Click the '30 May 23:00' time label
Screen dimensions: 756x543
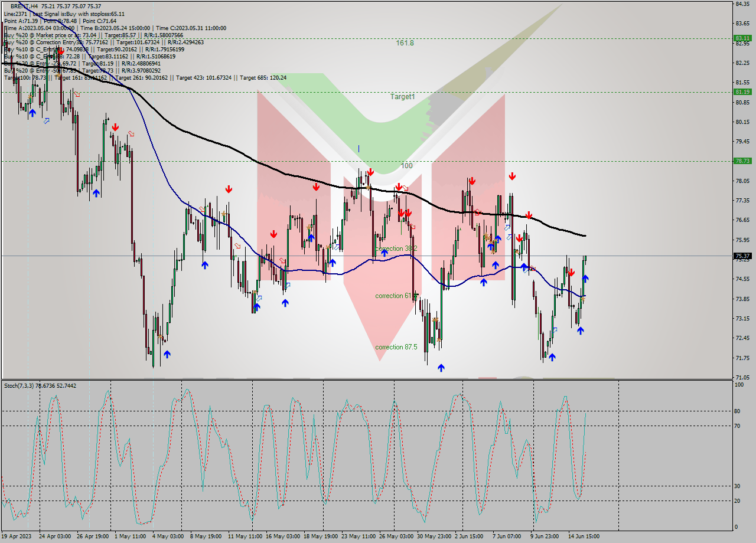tap(434, 537)
